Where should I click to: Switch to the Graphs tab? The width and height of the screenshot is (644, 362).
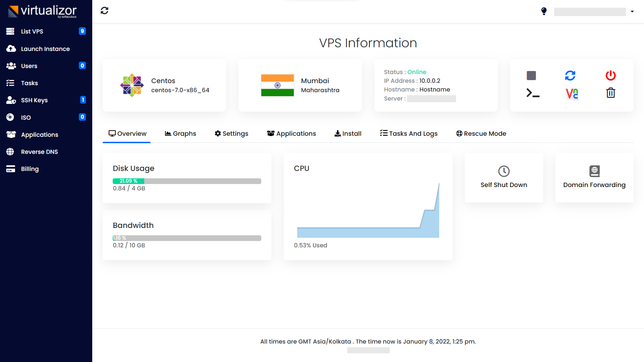click(x=180, y=133)
